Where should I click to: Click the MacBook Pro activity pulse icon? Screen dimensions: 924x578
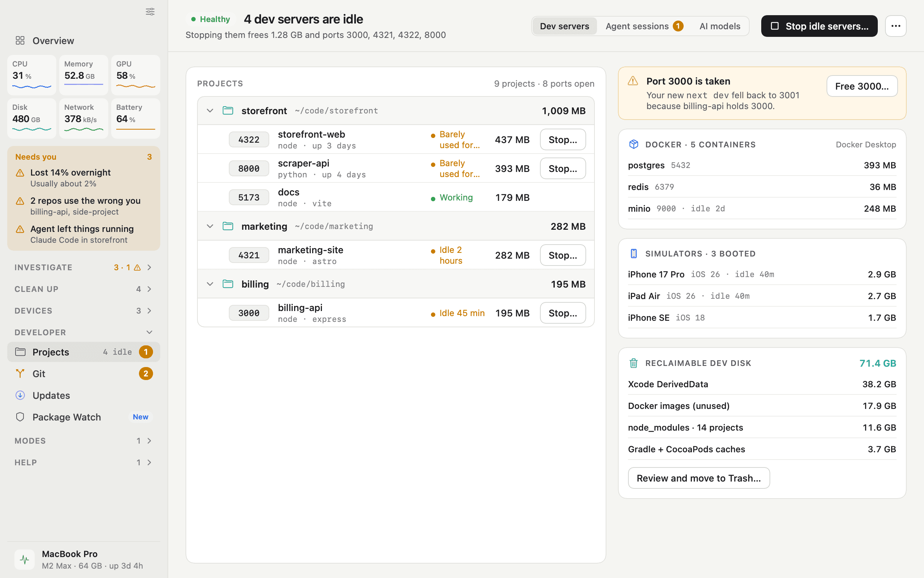click(x=25, y=559)
